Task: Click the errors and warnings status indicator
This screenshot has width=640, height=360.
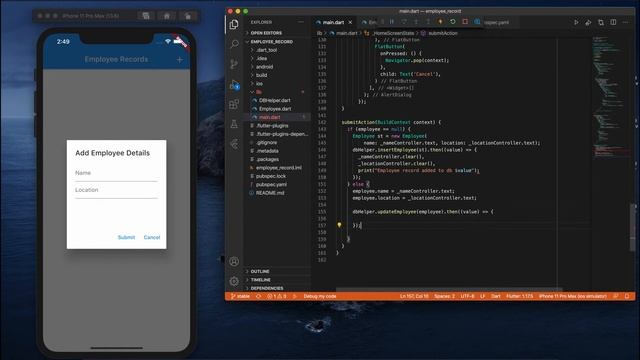Action: (277, 296)
